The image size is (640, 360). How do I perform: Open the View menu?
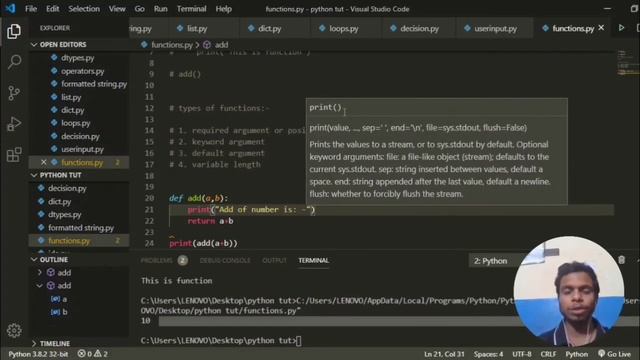pos(117,9)
